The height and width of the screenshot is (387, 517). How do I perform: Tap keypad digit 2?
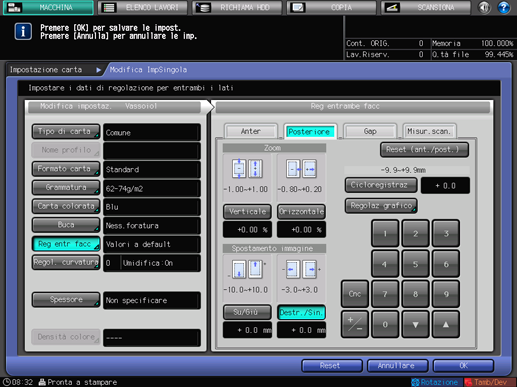click(415, 233)
